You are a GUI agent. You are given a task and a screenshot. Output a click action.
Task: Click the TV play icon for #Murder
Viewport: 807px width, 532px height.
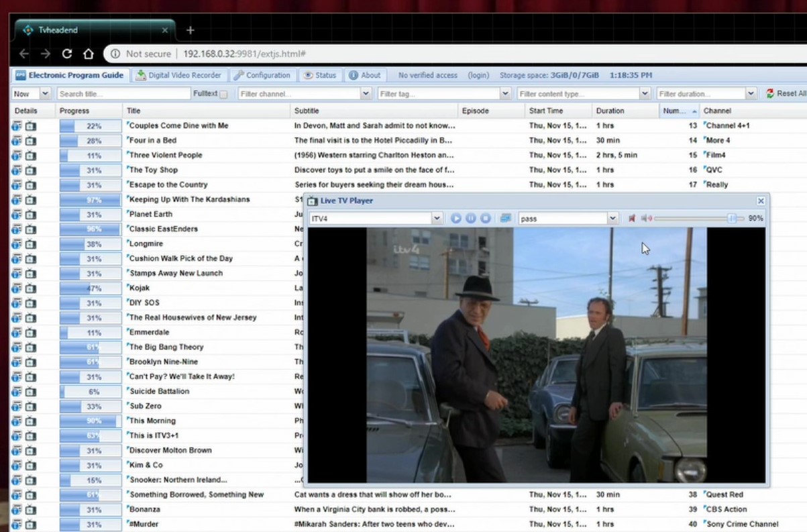(x=31, y=524)
